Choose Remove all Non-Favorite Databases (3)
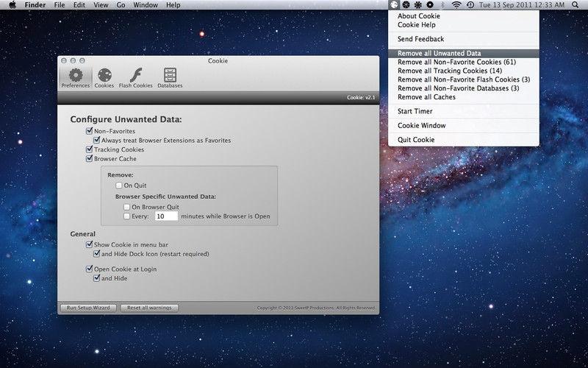588x368 pixels. pyautogui.click(x=464, y=88)
